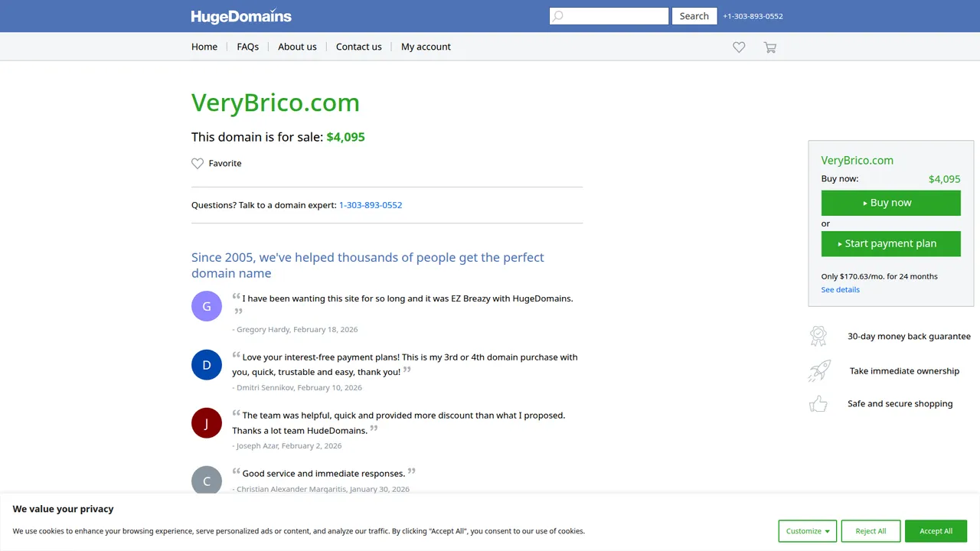The width and height of the screenshot is (980, 551).
Task: Click VeryBrico.com title in purchase box
Action: (857, 161)
